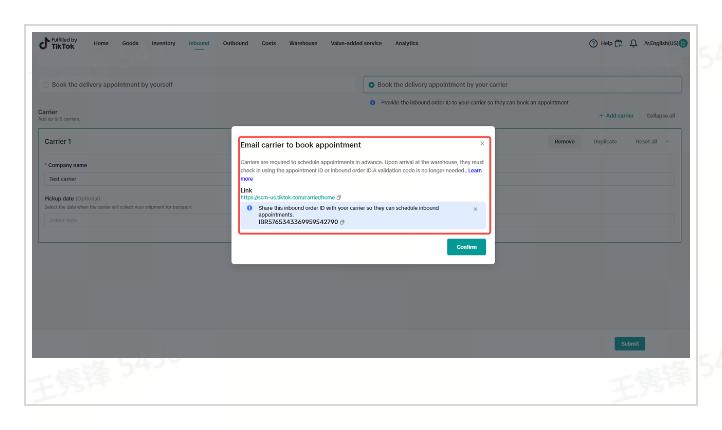This screenshot has height=430, width=722.
Task: Go to the Home tab
Action: 101,43
